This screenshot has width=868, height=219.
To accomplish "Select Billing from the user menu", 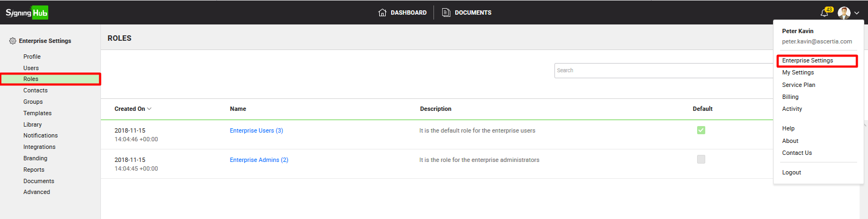I will pos(790,97).
